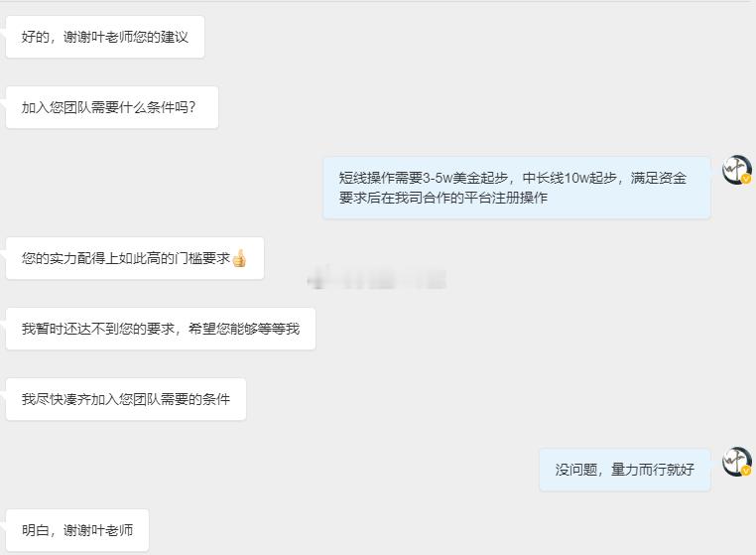
Task: Click the avatar beside the 短线操作 message
Action: 737,170
